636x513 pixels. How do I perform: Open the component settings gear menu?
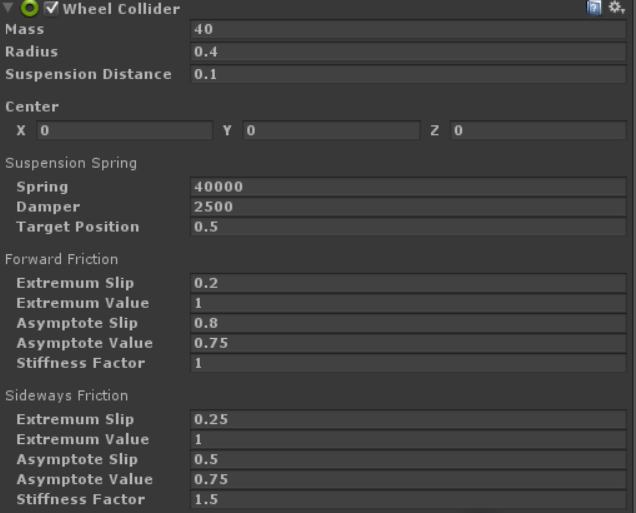617,9
